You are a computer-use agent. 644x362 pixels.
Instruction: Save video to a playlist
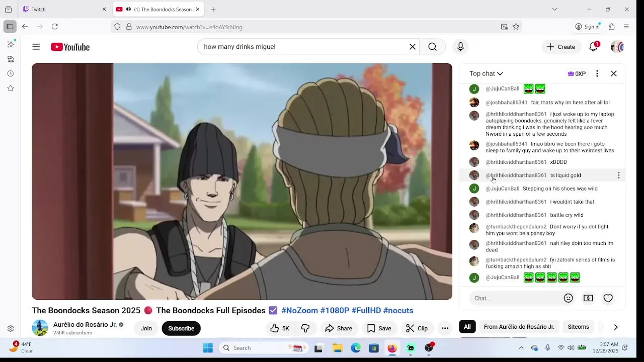pyautogui.click(x=379, y=328)
